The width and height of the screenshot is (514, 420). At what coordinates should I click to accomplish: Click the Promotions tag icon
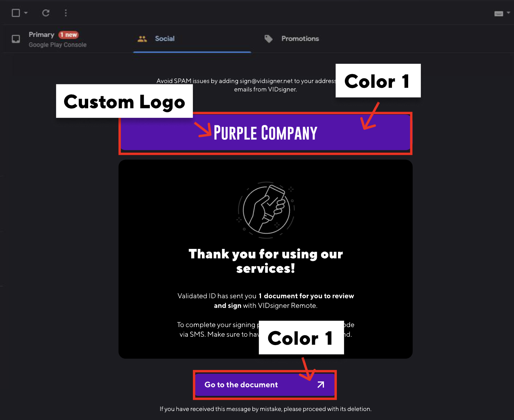tap(269, 39)
